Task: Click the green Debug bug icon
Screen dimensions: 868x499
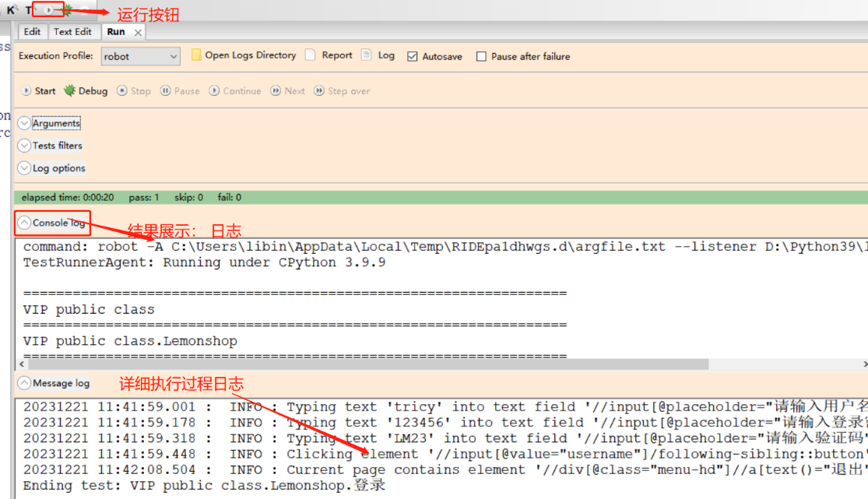Action: pos(69,91)
